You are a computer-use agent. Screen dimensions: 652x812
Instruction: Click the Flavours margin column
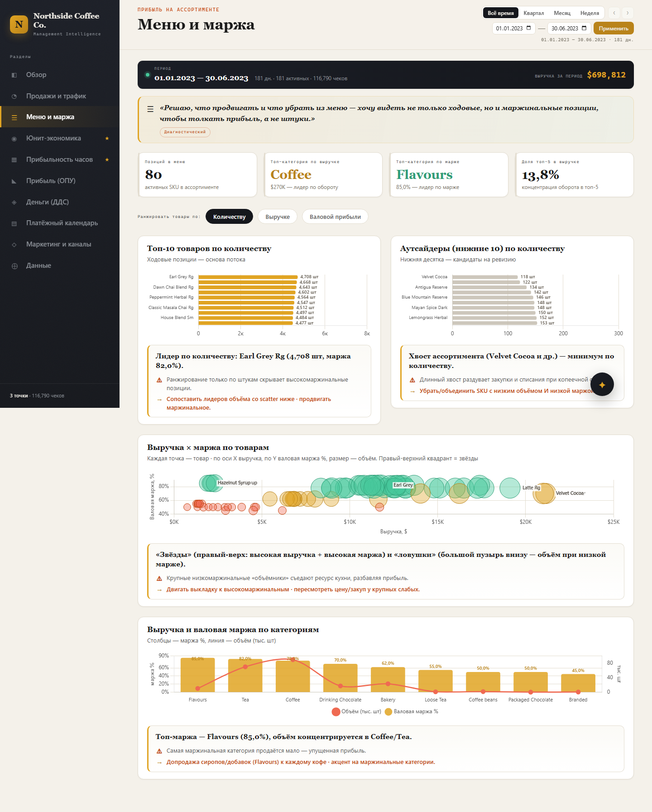pyautogui.click(x=197, y=675)
